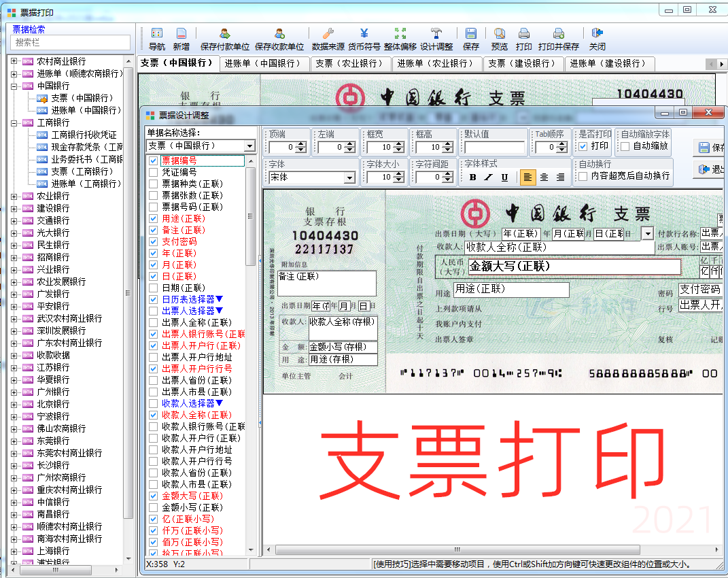Toggle 日历表选择器 checkbox

click(153, 300)
